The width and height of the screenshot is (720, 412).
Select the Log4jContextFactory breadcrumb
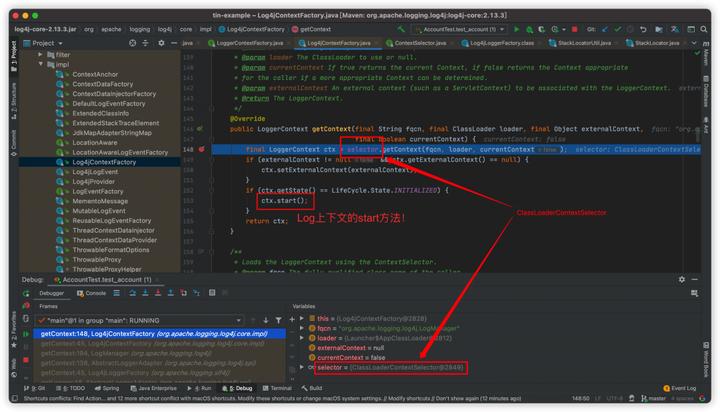coord(252,29)
